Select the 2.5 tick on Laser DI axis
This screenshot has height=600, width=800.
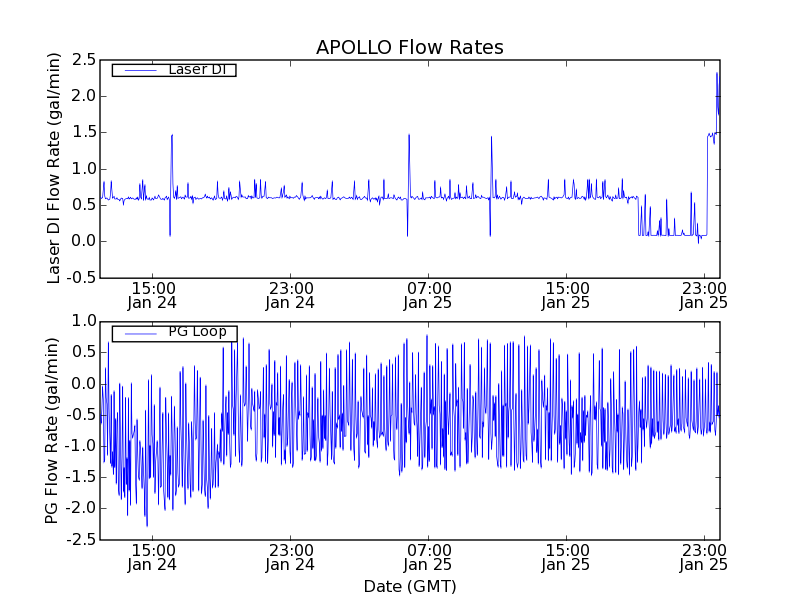tap(84, 60)
